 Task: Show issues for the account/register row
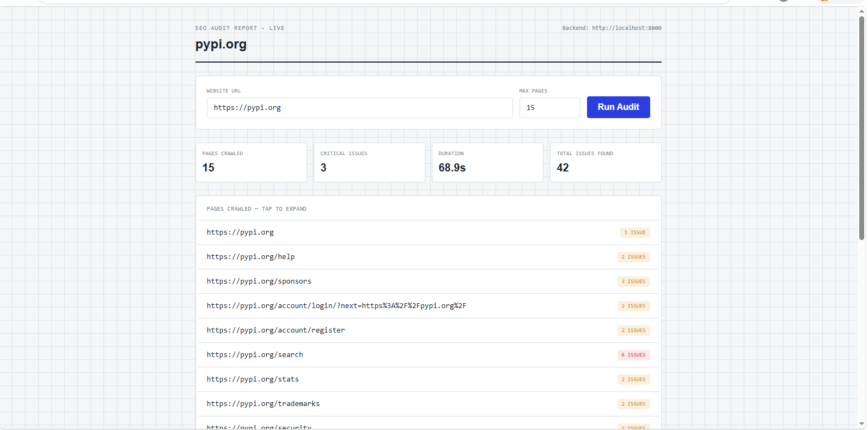[428, 330]
